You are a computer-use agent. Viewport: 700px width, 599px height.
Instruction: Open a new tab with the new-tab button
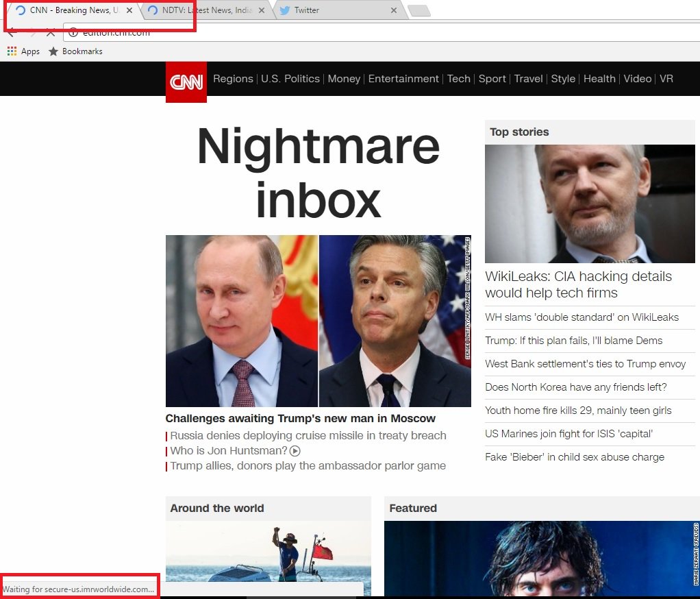(x=419, y=11)
